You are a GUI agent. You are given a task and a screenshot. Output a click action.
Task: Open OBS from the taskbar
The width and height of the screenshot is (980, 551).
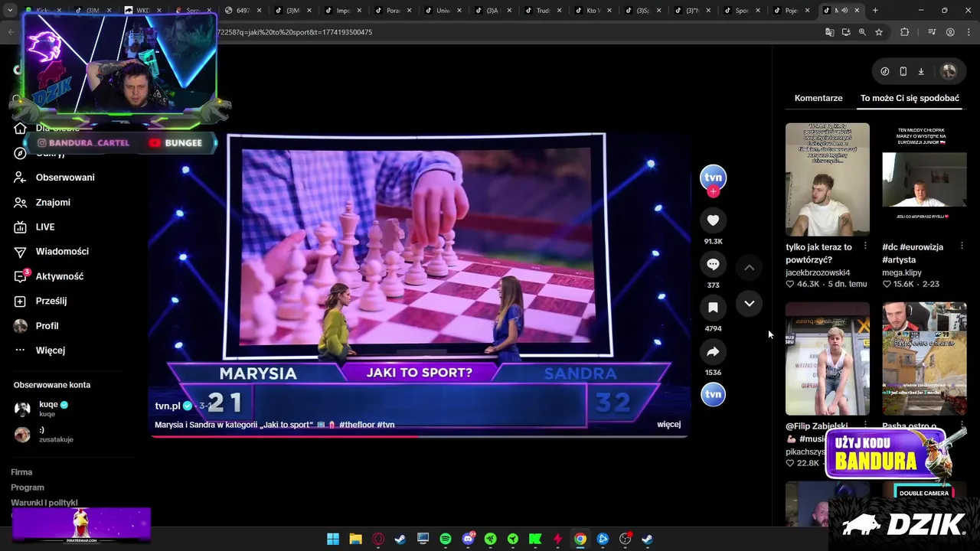625,539
